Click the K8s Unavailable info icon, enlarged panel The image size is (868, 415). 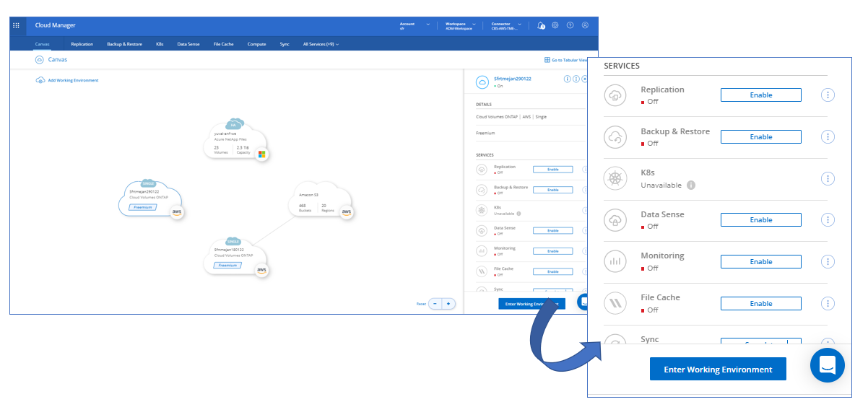(691, 185)
